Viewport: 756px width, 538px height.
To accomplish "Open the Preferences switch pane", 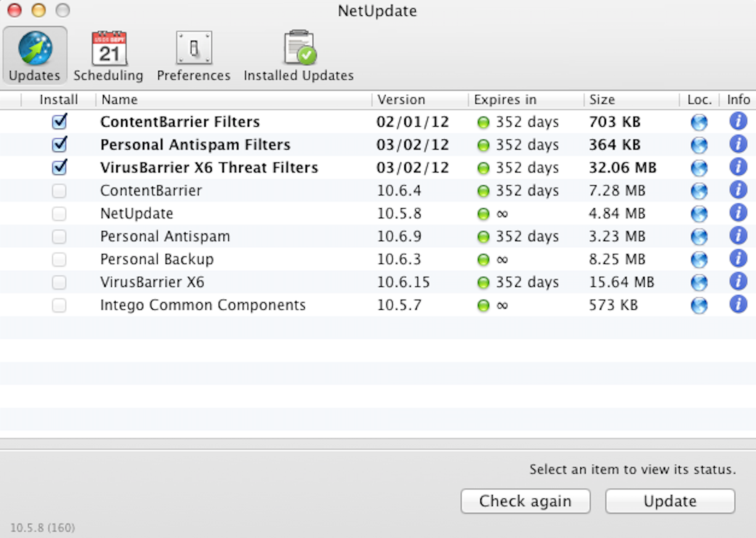I will (194, 56).
